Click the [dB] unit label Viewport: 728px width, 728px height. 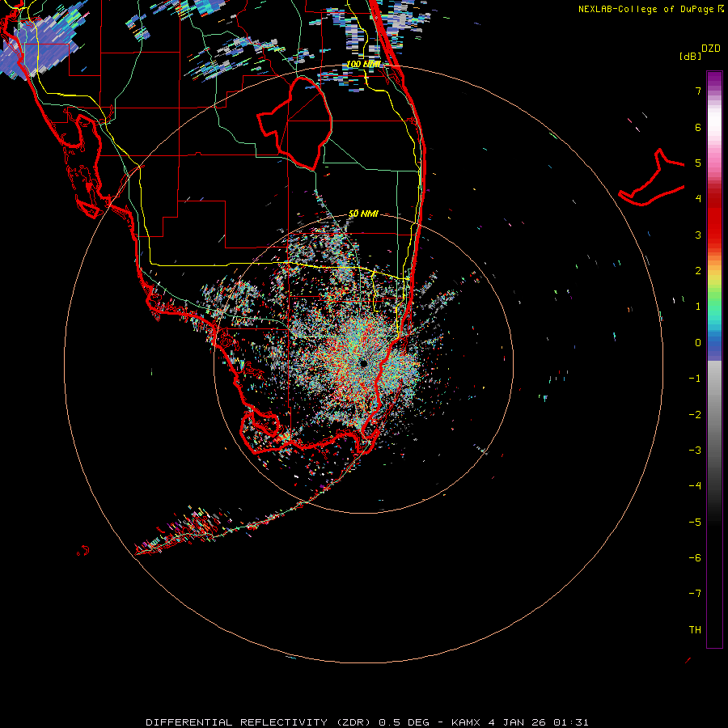690,56
